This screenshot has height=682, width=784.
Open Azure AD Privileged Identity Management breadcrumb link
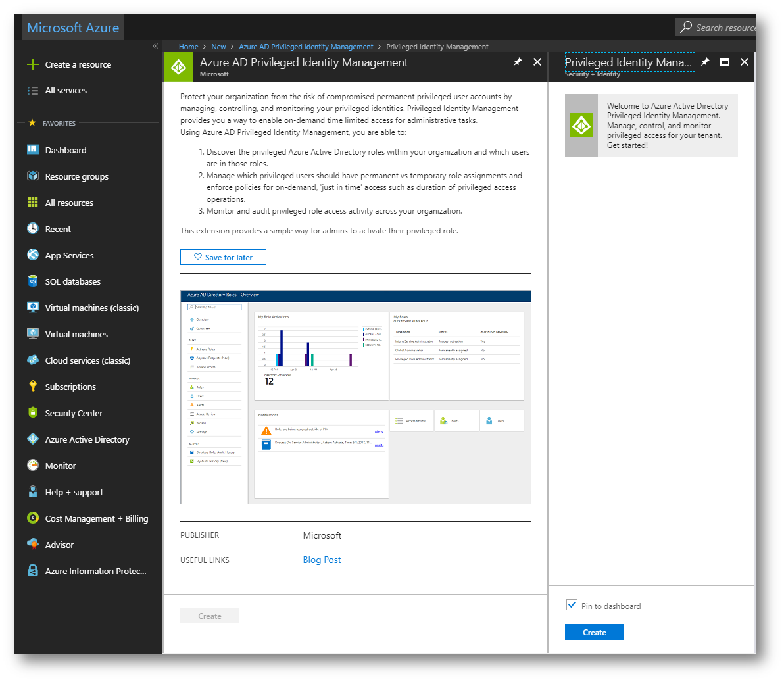306,47
